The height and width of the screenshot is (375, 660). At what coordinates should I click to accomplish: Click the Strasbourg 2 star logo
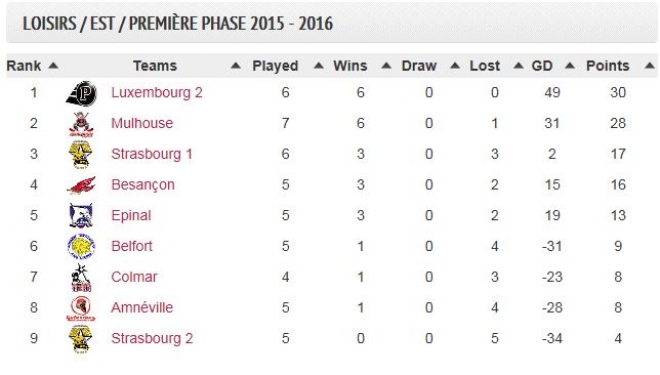coord(80,339)
